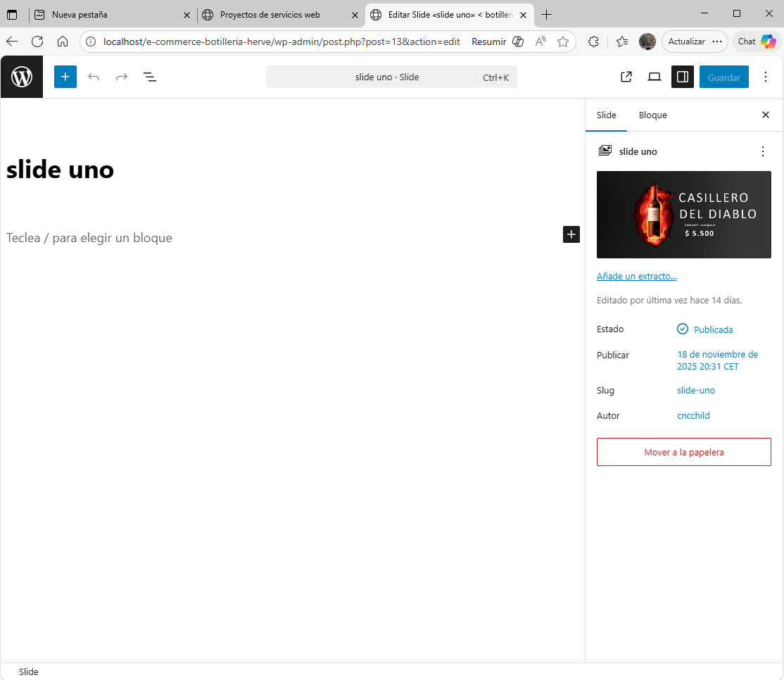
Task: Select the Slide tab in sidebar
Action: pyautogui.click(x=606, y=115)
